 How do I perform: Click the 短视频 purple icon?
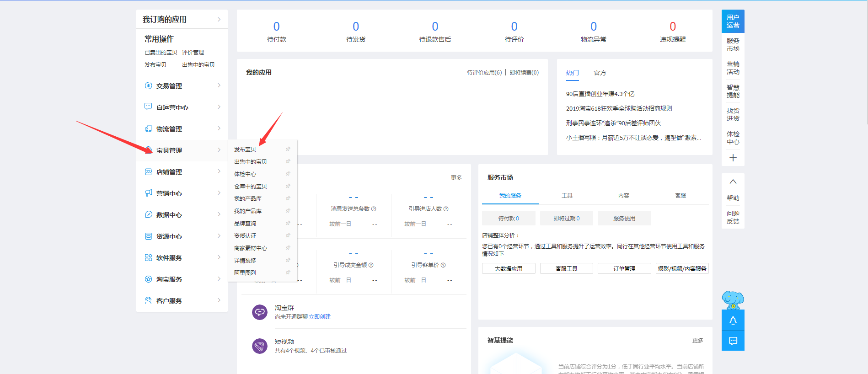(x=260, y=346)
